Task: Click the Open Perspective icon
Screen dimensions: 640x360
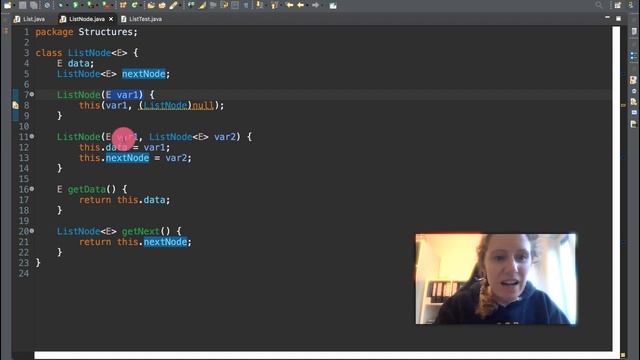Action: [x=618, y=5]
